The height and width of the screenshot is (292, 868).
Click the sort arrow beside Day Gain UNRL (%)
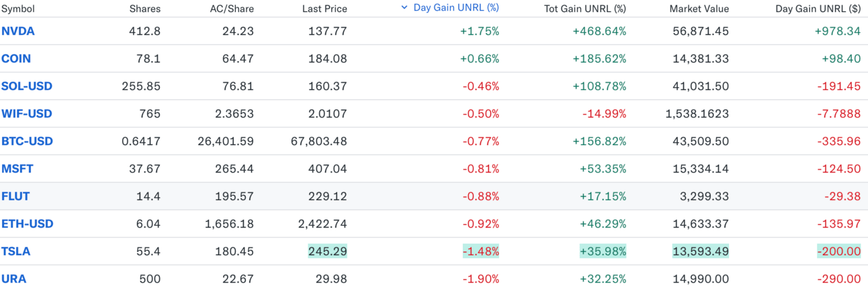[x=404, y=8]
